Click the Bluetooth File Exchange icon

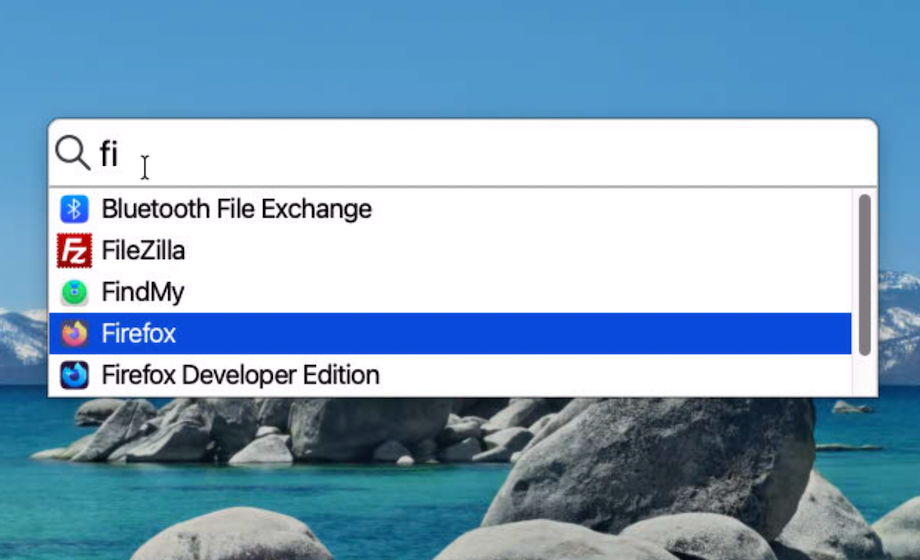75,209
